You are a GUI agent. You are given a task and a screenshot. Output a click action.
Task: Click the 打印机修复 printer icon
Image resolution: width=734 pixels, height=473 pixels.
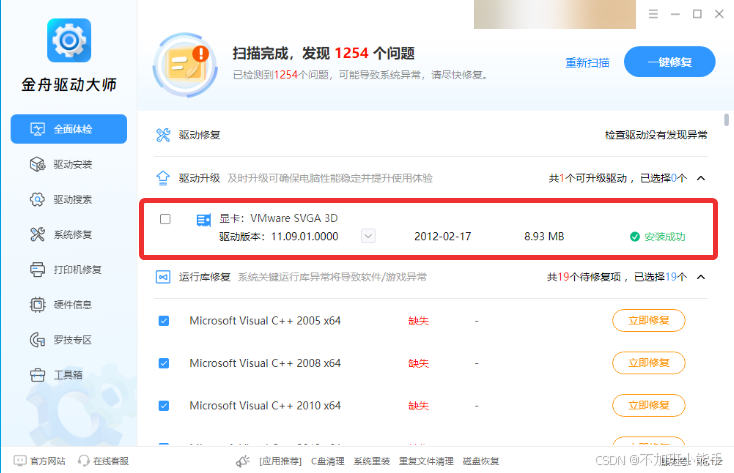tap(37, 269)
